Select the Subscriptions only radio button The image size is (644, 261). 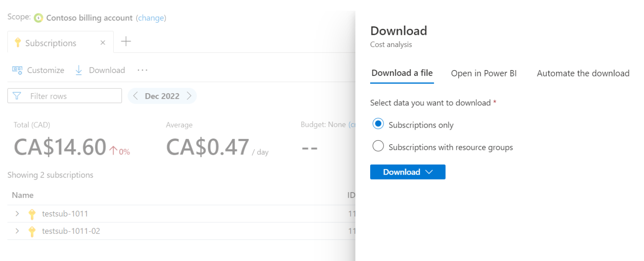point(378,124)
